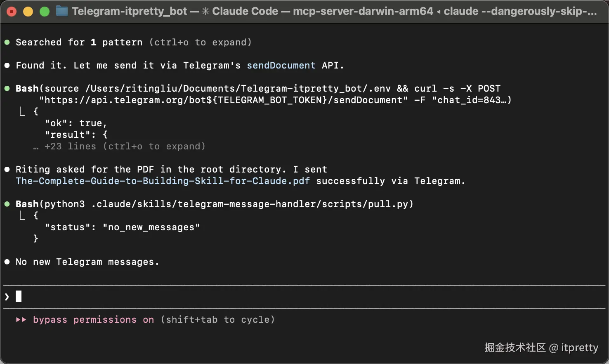Click the white bullet beside 'No new Telegram messages.'

tap(7, 262)
